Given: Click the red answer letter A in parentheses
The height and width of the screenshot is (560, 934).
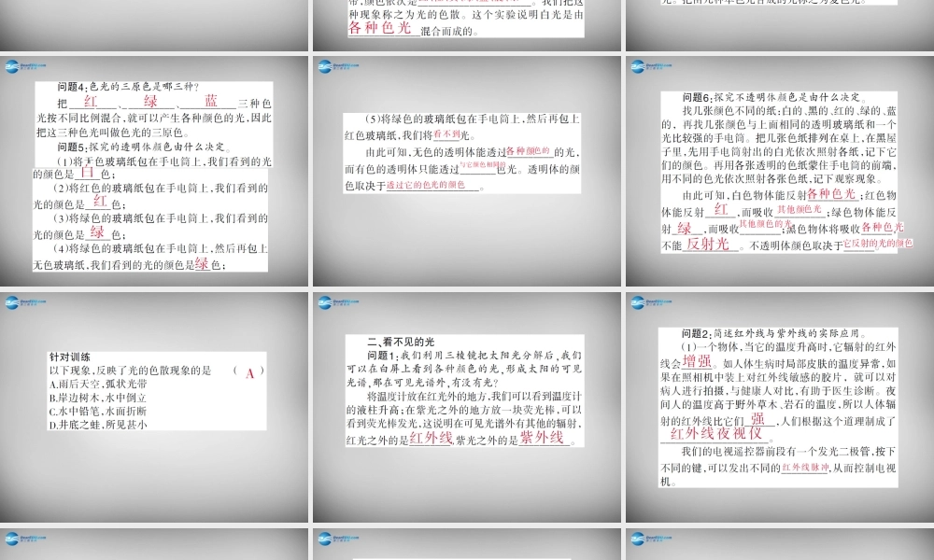Looking at the screenshot, I should pyautogui.click(x=249, y=373).
